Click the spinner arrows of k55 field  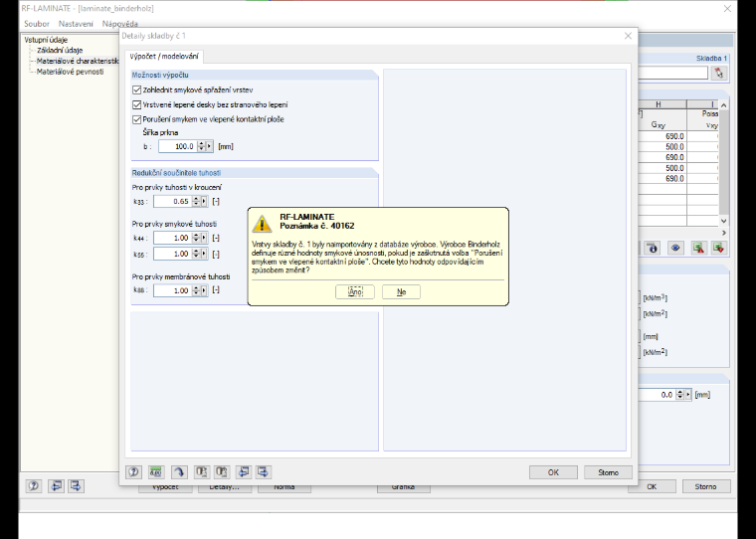pos(196,254)
